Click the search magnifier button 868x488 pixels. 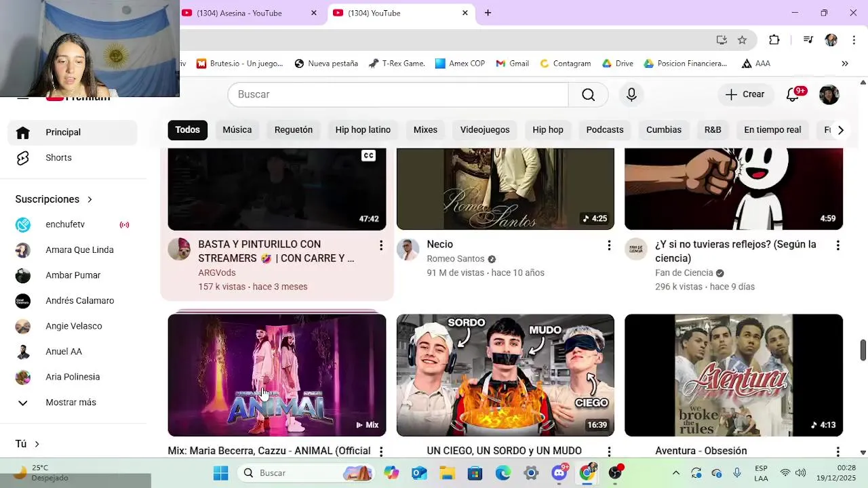tap(588, 94)
